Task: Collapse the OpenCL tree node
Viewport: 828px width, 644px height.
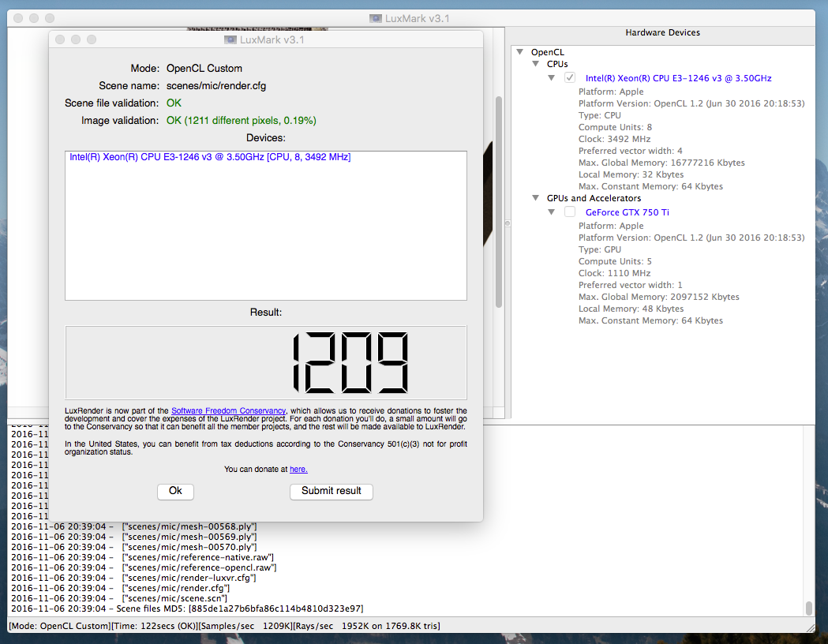Action: click(520, 52)
